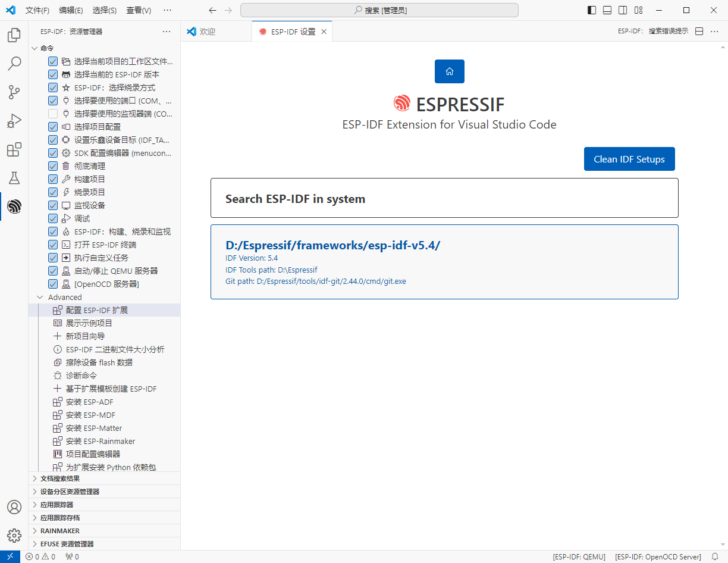Click Search ESP-IDF in system option

click(444, 198)
